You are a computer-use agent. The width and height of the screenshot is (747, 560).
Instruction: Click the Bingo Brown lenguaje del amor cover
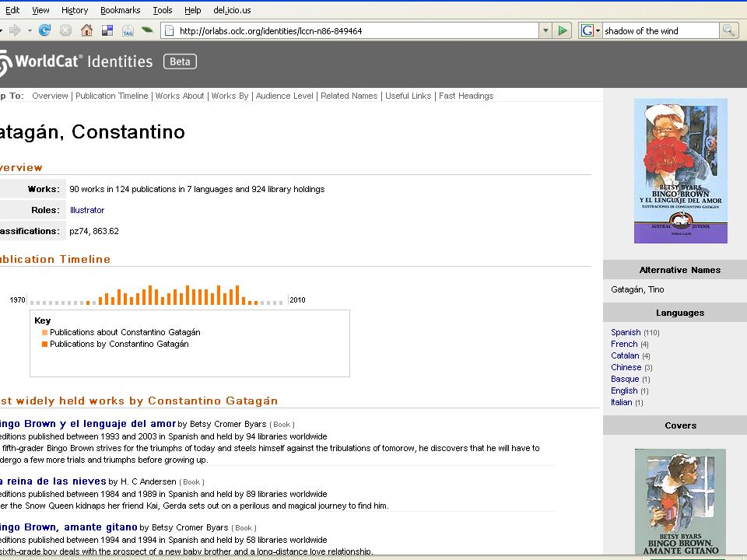pyautogui.click(x=680, y=171)
